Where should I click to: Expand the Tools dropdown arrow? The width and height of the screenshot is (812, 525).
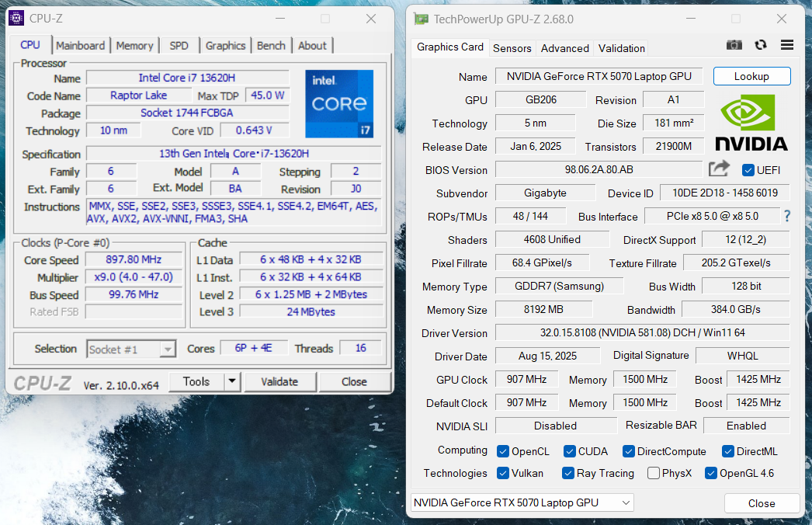(232, 381)
